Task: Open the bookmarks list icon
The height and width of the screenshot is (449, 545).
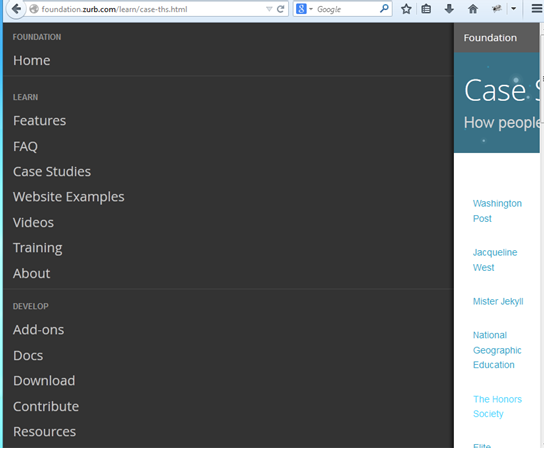Action: (426, 9)
